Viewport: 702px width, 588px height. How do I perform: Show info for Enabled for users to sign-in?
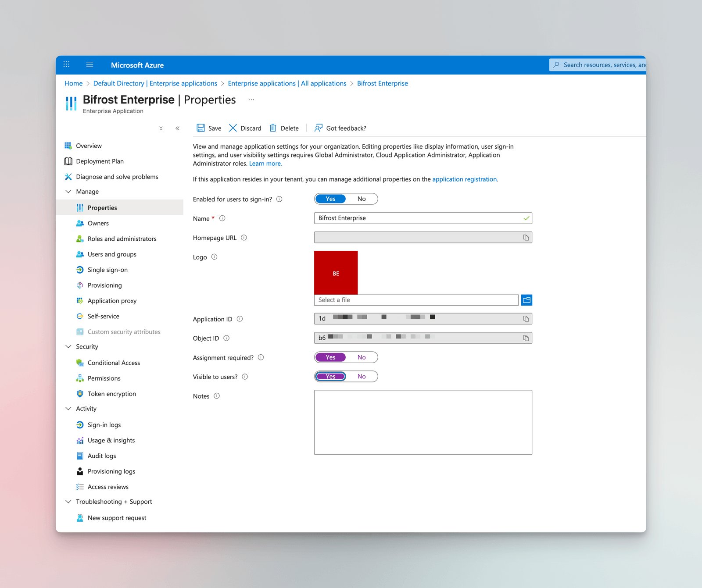[x=279, y=199]
